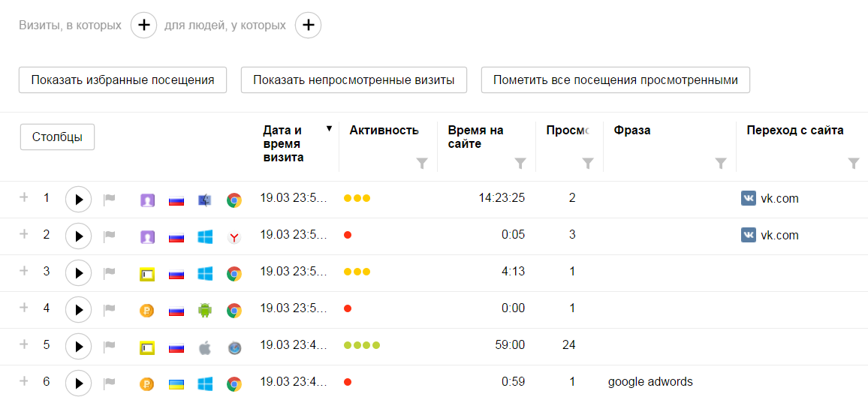Screen dimensions: 868x400
Task: Click time on site value 14:23:25
Action: coord(502,198)
